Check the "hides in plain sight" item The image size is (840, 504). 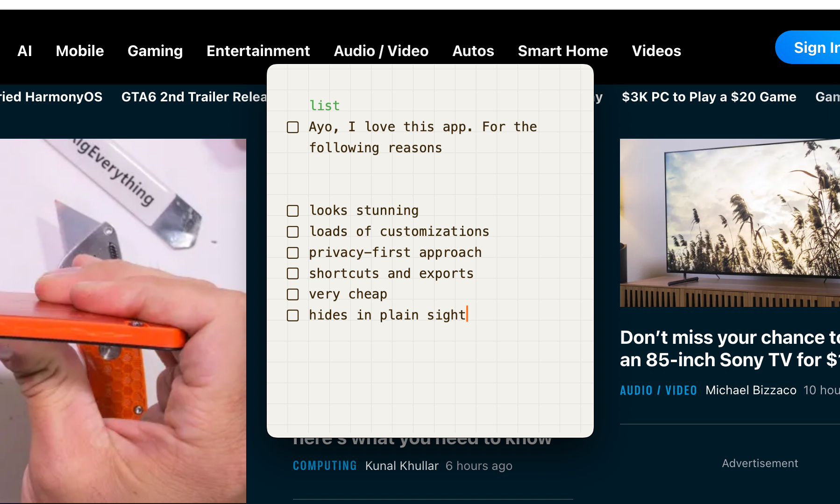[x=292, y=315]
